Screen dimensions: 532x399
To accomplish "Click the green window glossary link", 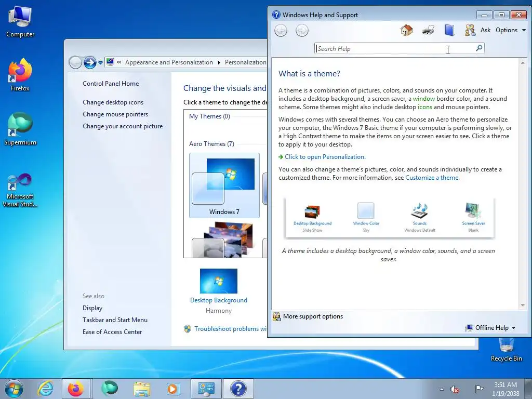I will pyautogui.click(x=424, y=99).
